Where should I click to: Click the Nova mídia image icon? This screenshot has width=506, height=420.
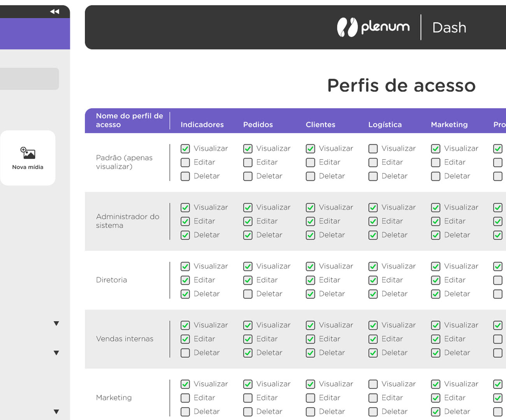(x=28, y=153)
